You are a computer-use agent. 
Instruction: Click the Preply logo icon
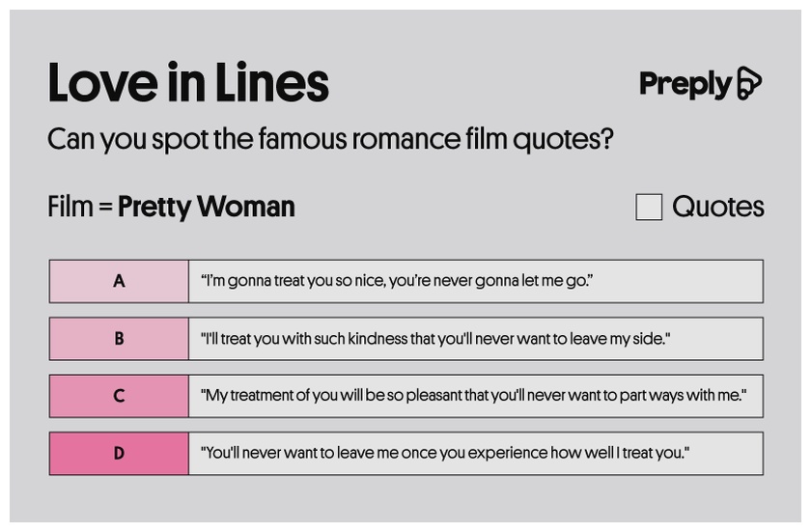[749, 83]
